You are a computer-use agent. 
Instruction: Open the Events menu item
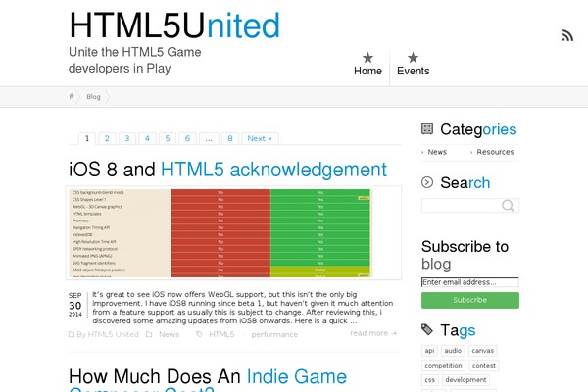[413, 71]
